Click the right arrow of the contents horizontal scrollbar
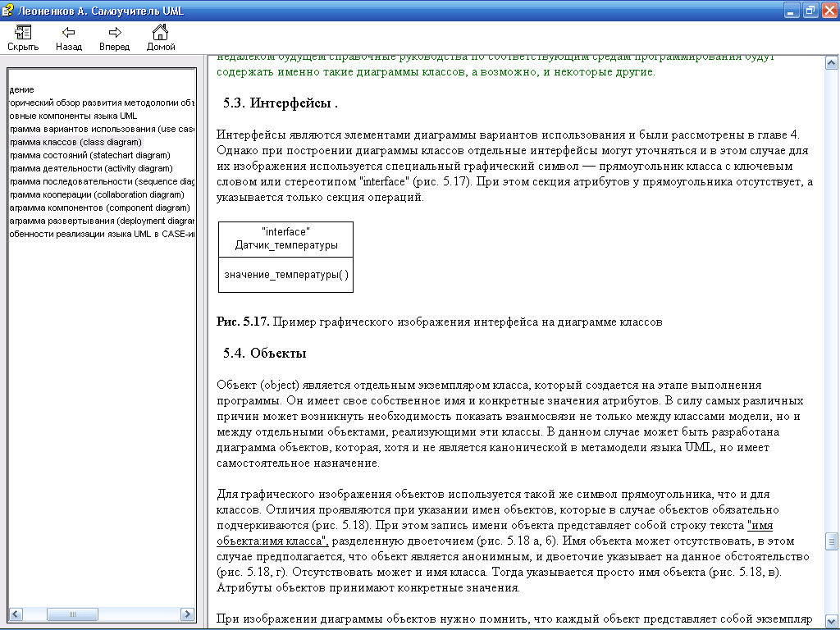The width and height of the screenshot is (840, 630). (x=187, y=614)
